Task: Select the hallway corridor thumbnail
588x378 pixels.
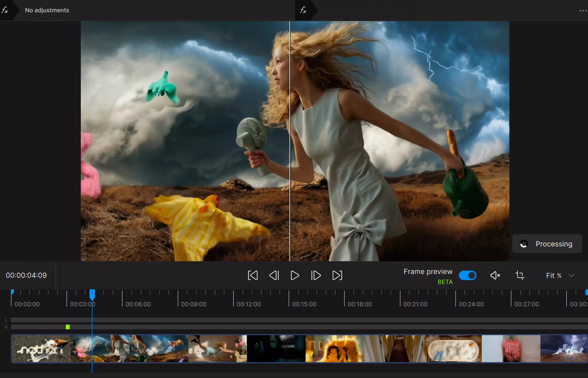Action: [394, 349]
